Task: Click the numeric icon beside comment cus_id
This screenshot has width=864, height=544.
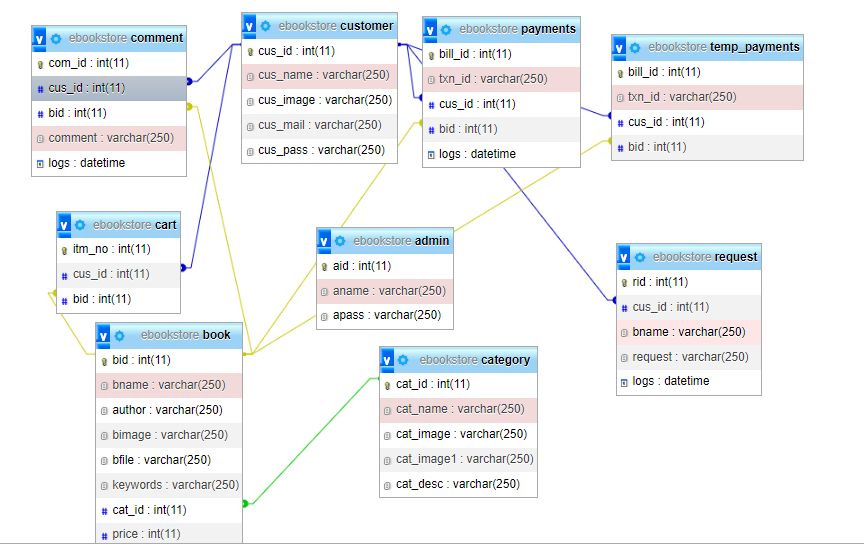Action: point(40,89)
